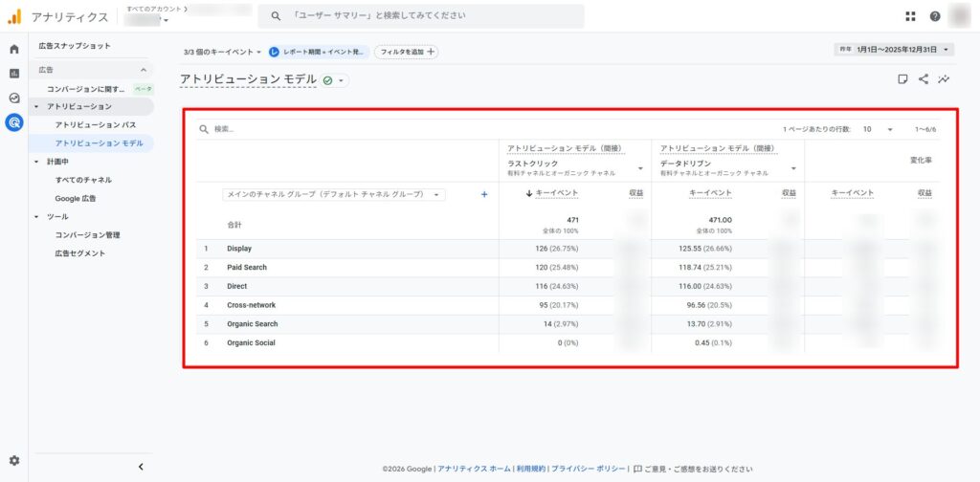
Task: Open the Home icon in left rail
Action: (13, 49)
